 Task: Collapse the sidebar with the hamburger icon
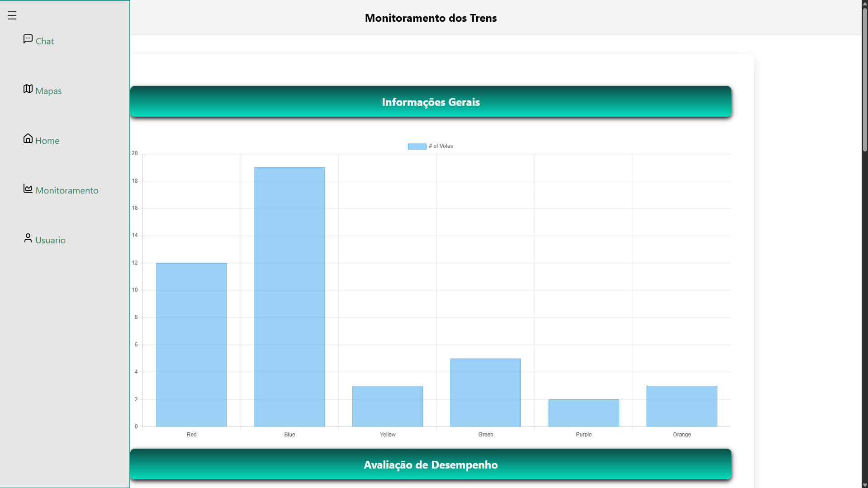[x=12, y=15]
